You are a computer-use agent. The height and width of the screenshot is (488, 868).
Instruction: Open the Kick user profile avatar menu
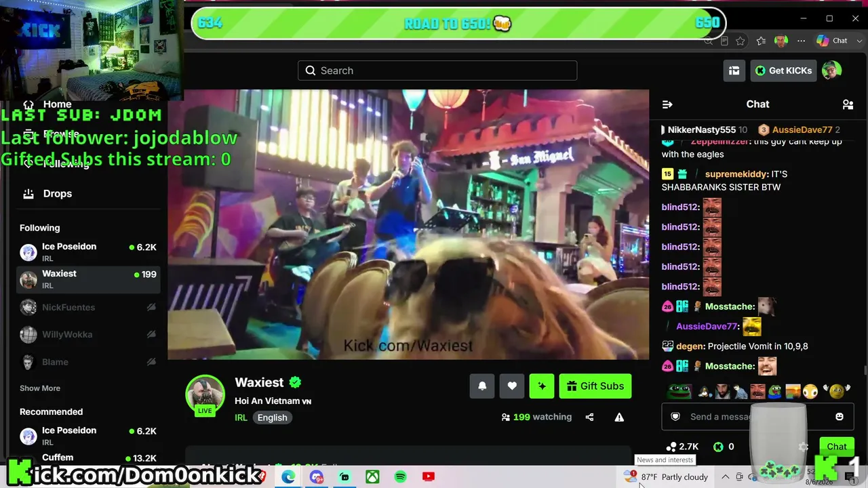tap(832, 70)
